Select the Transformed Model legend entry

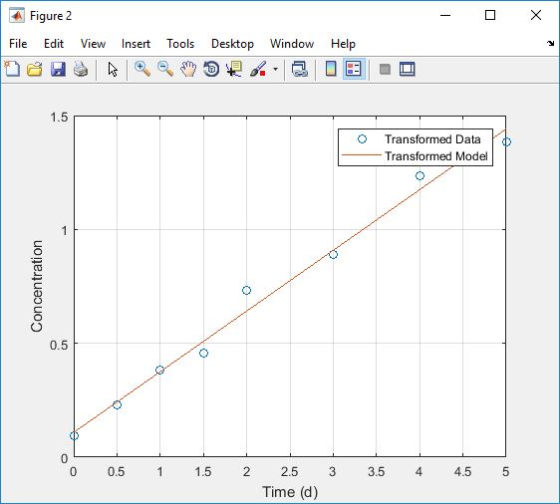coord(436,156)
